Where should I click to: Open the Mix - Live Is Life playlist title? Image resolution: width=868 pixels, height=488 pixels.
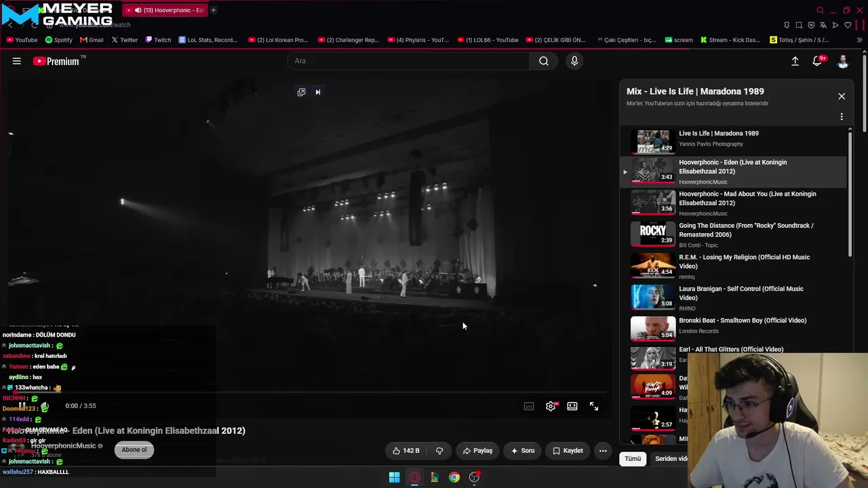coord(695,91)
